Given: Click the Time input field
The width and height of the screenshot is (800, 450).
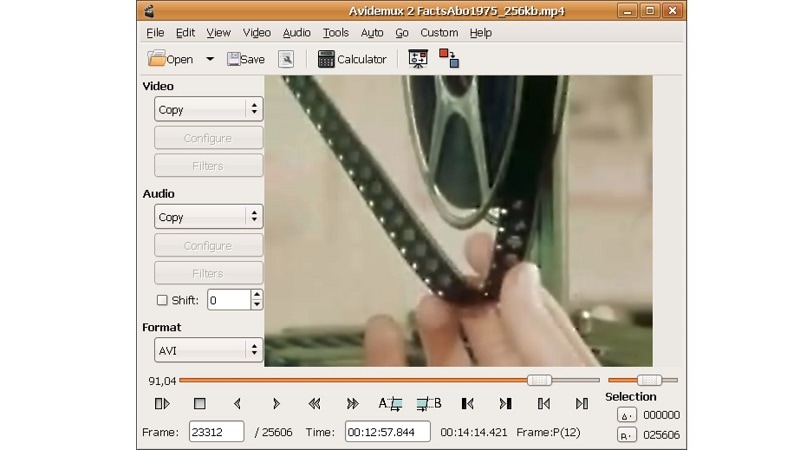Looking at the screenshot, I should [387, 432].
